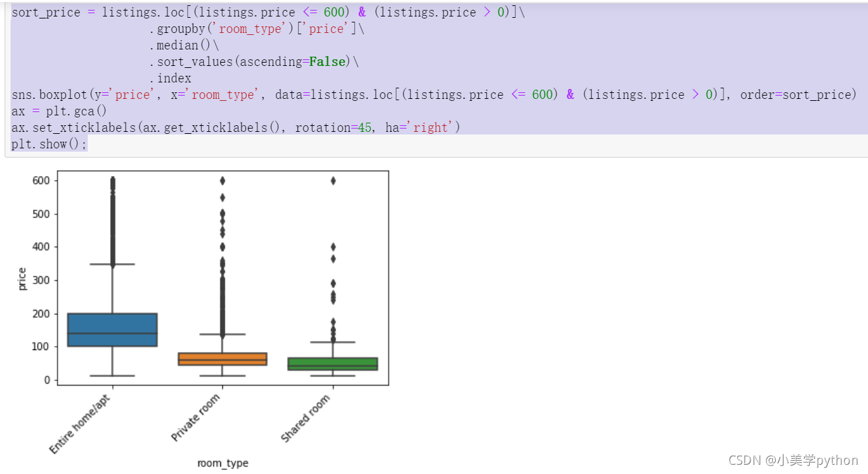Click the sns.boxplot code line
The height and width of the screenshot is (474, 868).
click(434, 95)
